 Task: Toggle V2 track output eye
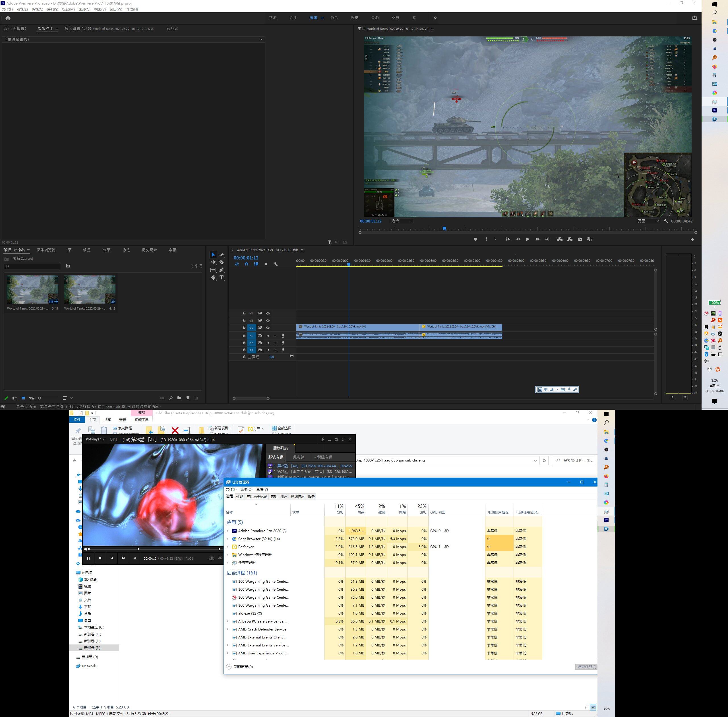tap(268, 320)
